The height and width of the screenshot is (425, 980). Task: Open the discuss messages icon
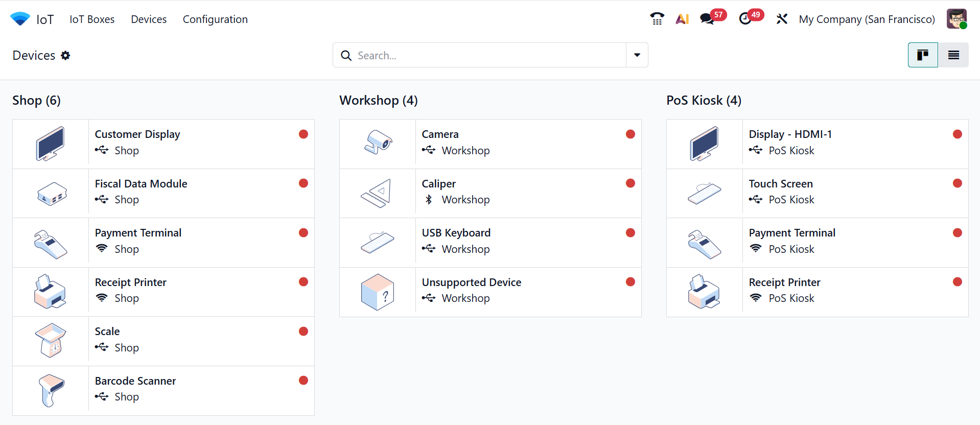[707, 19]
